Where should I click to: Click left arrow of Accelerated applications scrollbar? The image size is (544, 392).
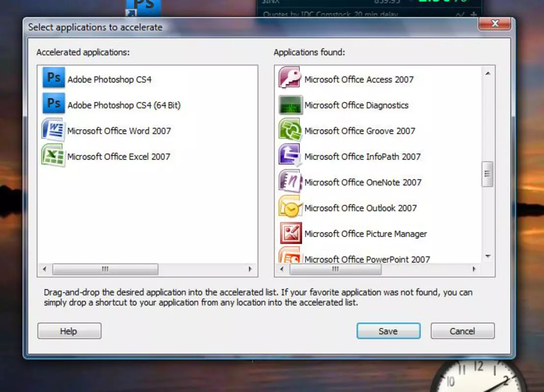click(44, 269)
